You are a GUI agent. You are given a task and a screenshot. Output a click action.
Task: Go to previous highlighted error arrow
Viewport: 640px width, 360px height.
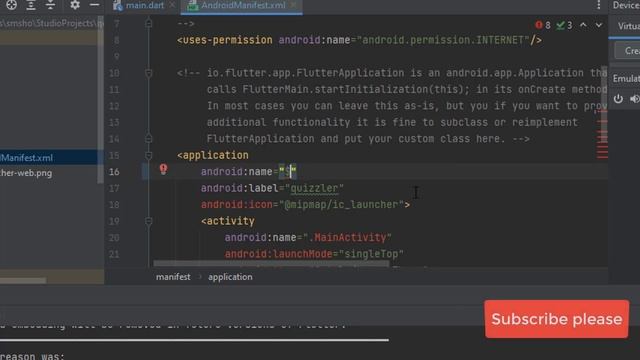click(583, 25)
